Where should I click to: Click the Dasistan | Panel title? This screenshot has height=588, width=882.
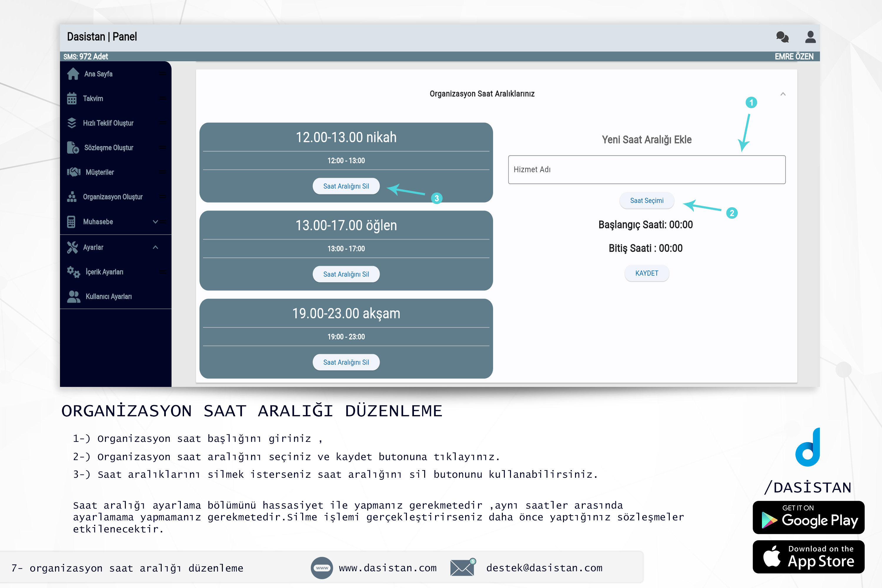pyautogui.click(x=102, y=37)
